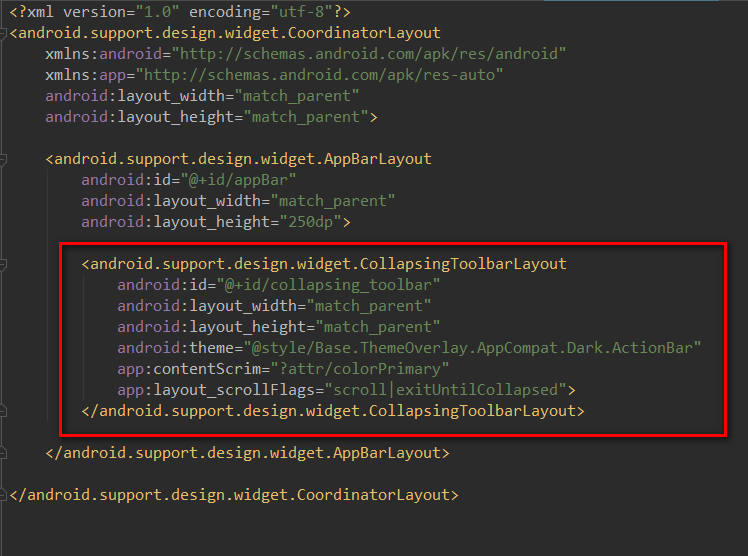Collapse the opening CoordinatorLayout tag fold marker
This screenshot has height=556, width=748.
[2, 33]
